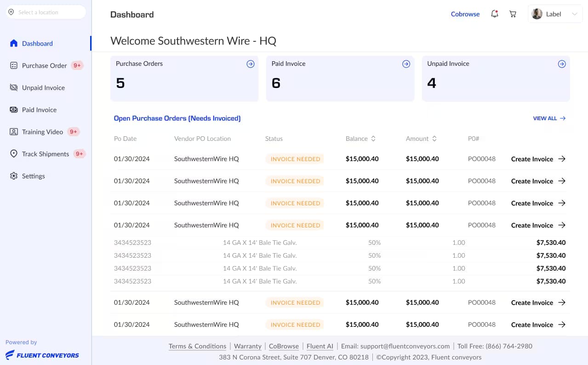
Task: Click the Settings gear icon
Action: tap(14, 176)
